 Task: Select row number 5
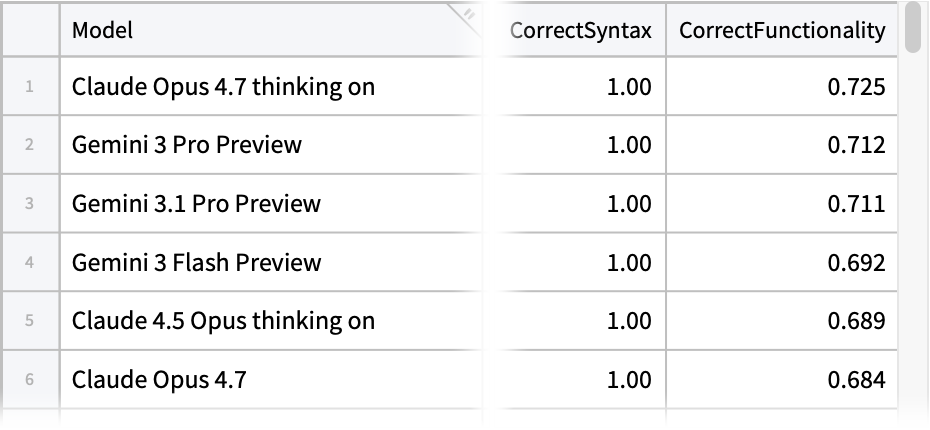coord(29,321)
